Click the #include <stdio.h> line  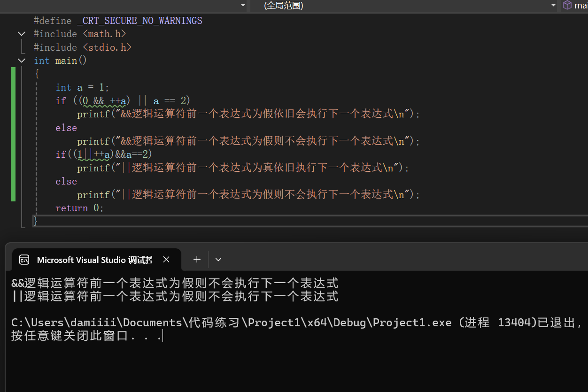click(x=83, y=47)
